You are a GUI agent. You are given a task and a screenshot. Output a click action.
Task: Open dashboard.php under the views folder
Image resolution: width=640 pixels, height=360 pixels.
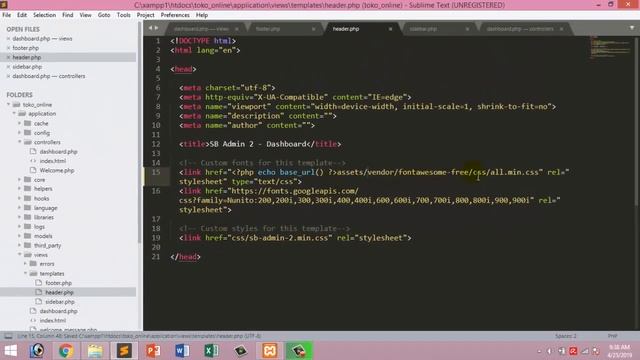click(58, 311)
